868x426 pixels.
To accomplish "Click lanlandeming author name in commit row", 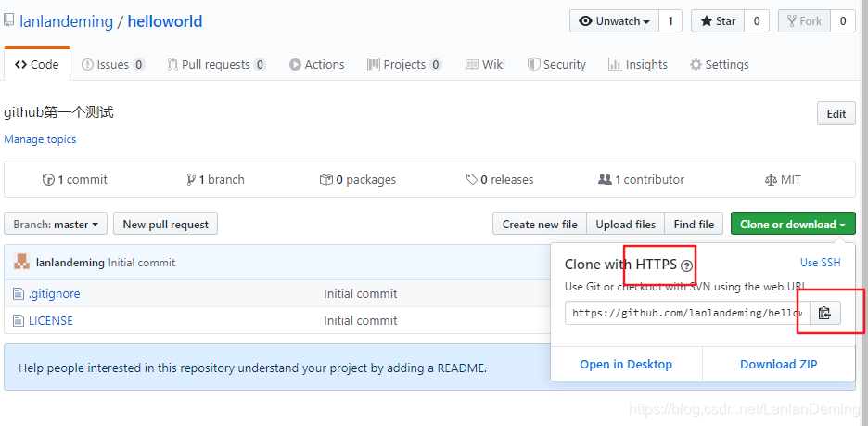I will click(70, 263).
